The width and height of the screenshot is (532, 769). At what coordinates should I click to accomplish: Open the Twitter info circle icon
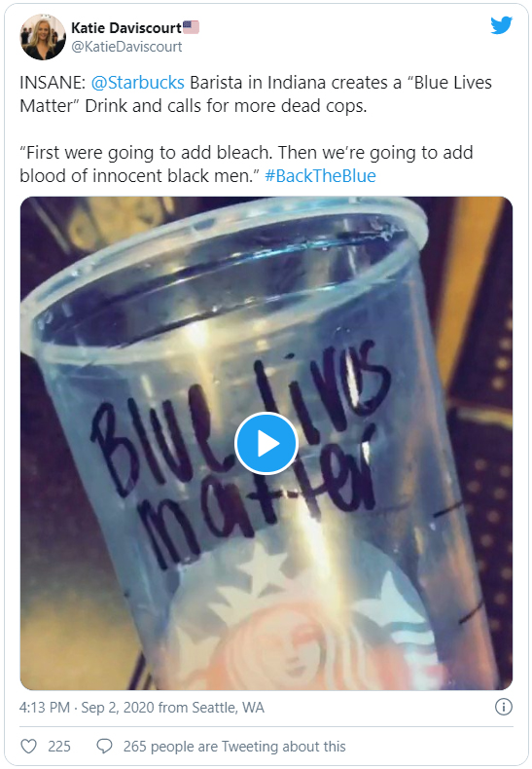[x=503, y=707]
